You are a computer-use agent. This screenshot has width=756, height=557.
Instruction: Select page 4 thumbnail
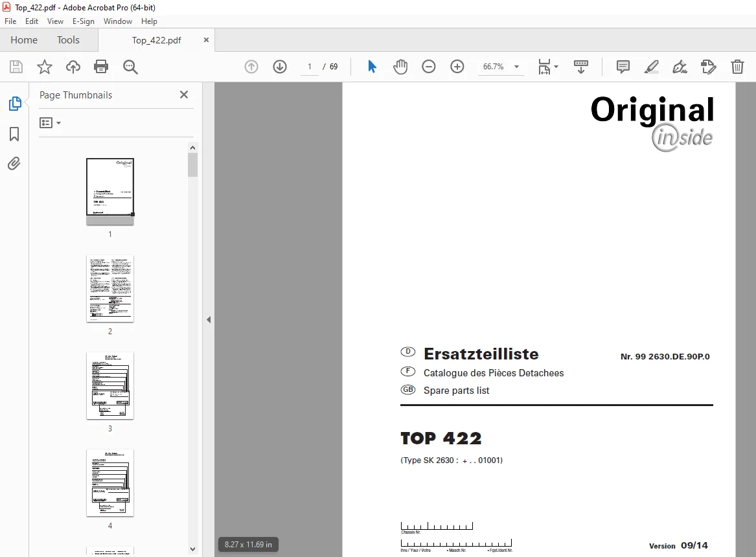click(110, 483)
